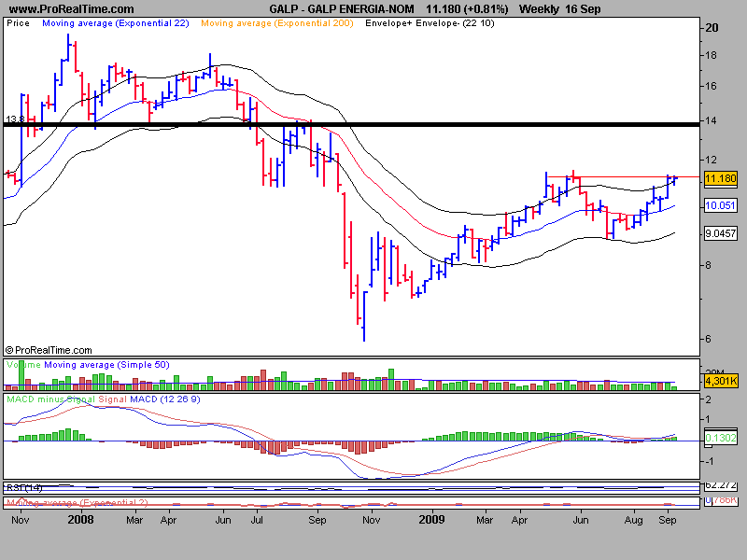Viewport: 747px width, 560px height.
Task: Click the Envelope+ Envelope- (22 10) legend
Action: 430,23
